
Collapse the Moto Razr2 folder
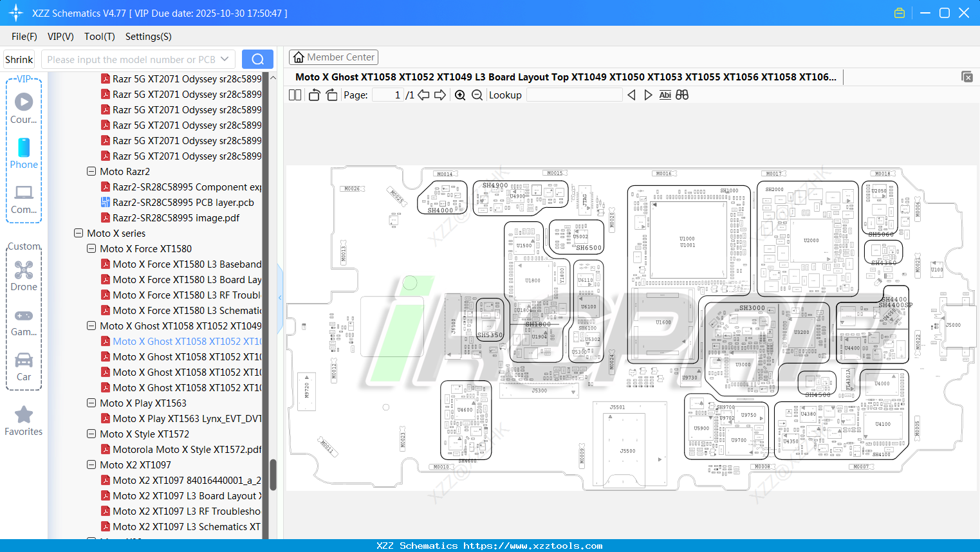tap(91, 171)
